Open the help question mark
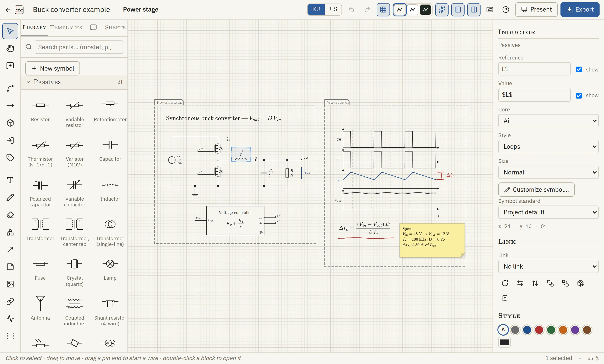 pyautogui.click(x=506, y=10)
